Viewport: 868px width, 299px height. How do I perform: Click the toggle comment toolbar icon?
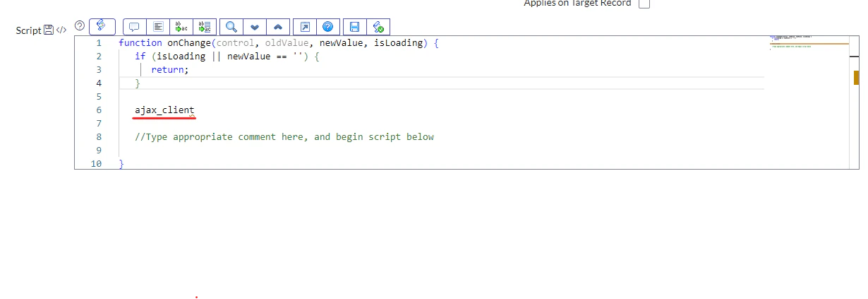click(135, 27)
